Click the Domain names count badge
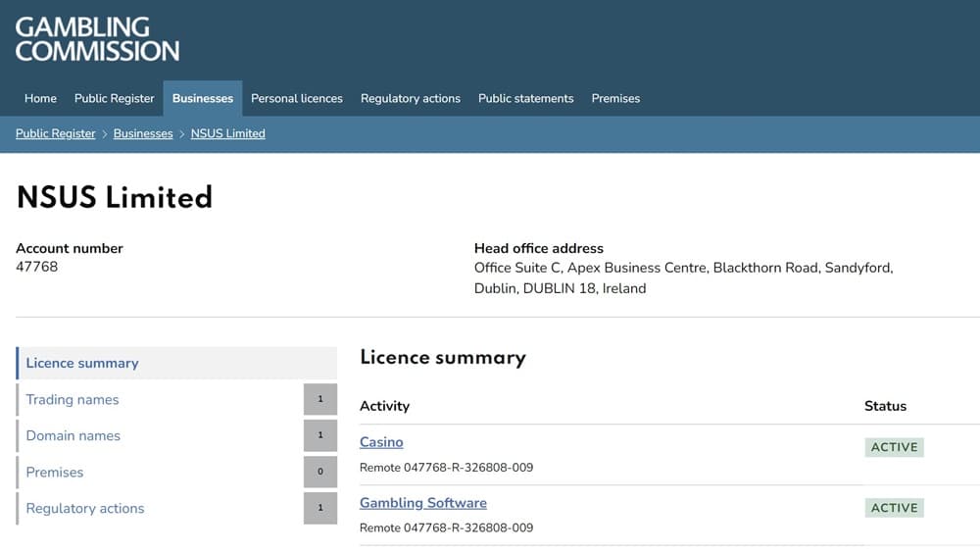 320,435
